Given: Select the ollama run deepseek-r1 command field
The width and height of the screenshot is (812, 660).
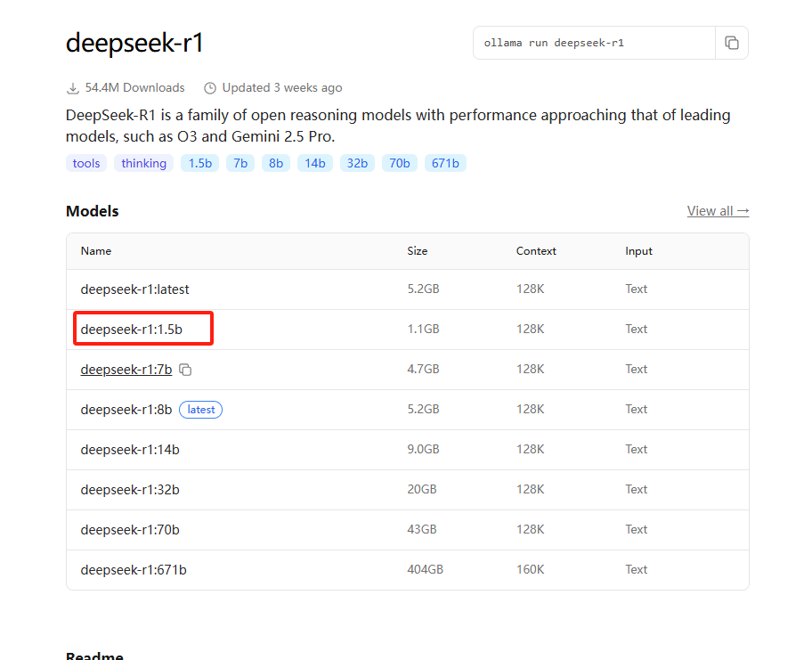Looking at the screenshot, I should pos(594,43).
